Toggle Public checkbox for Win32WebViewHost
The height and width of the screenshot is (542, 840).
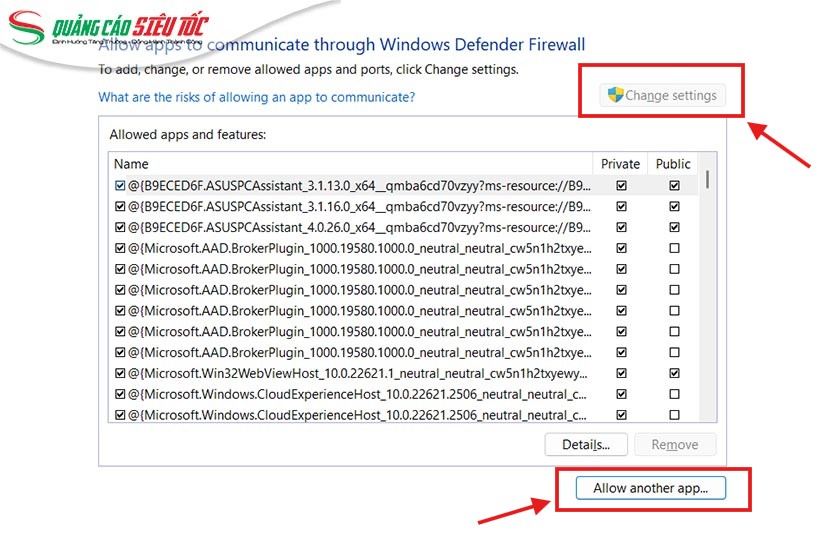[674, 373]
